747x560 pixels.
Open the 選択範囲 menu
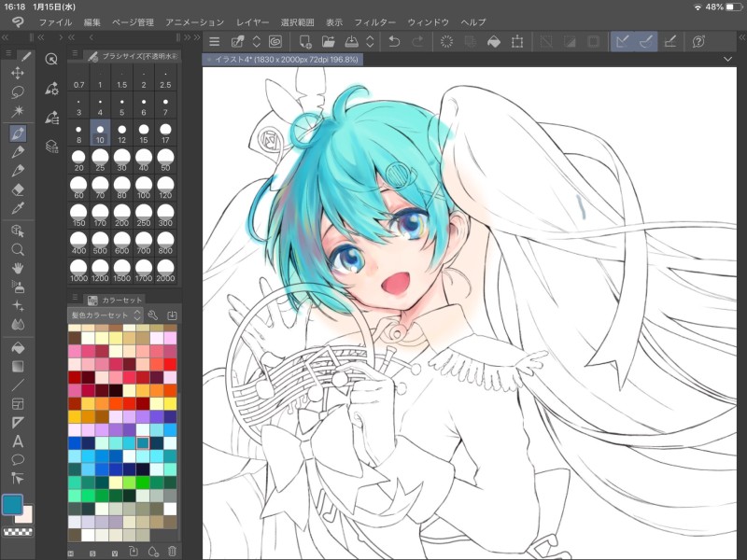point(297,22)
